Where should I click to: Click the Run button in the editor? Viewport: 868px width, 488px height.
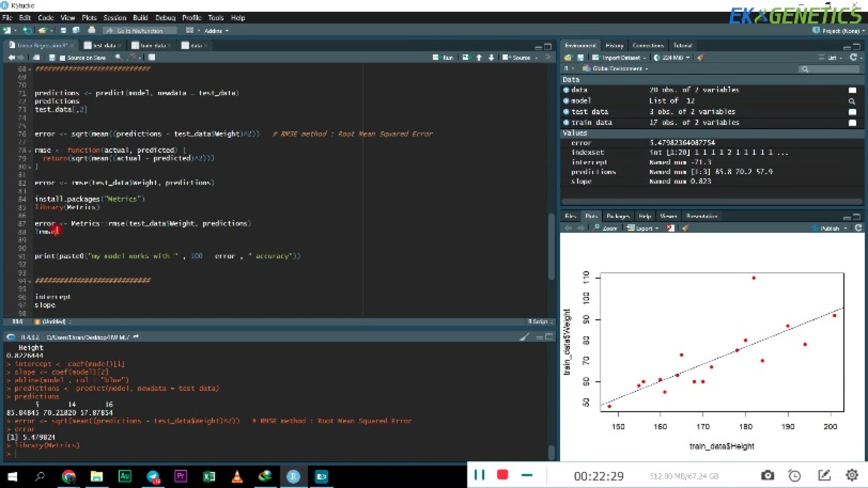pyautogui.click(x=443, y=57)
